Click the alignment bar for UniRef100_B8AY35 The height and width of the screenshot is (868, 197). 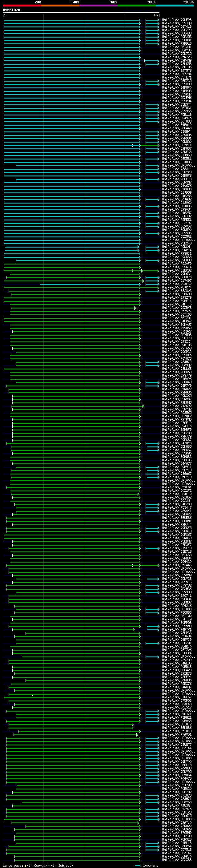(72, 50)
